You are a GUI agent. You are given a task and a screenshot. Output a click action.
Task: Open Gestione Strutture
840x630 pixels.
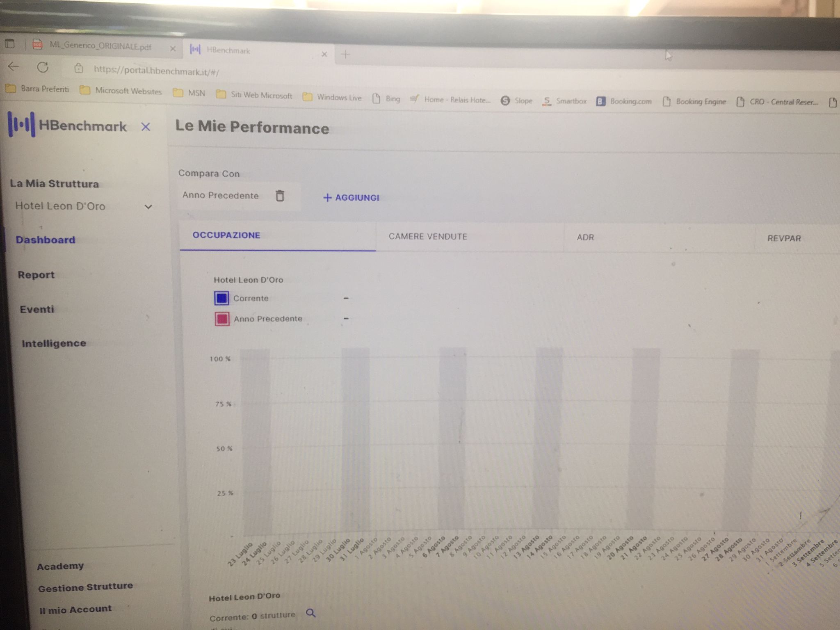(86, 587)
